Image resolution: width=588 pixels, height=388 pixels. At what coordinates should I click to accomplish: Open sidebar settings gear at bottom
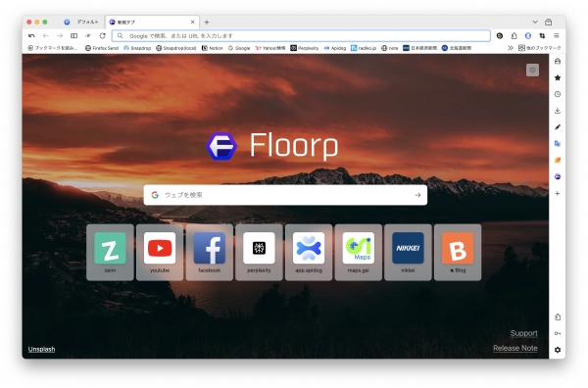pos(558,350)
